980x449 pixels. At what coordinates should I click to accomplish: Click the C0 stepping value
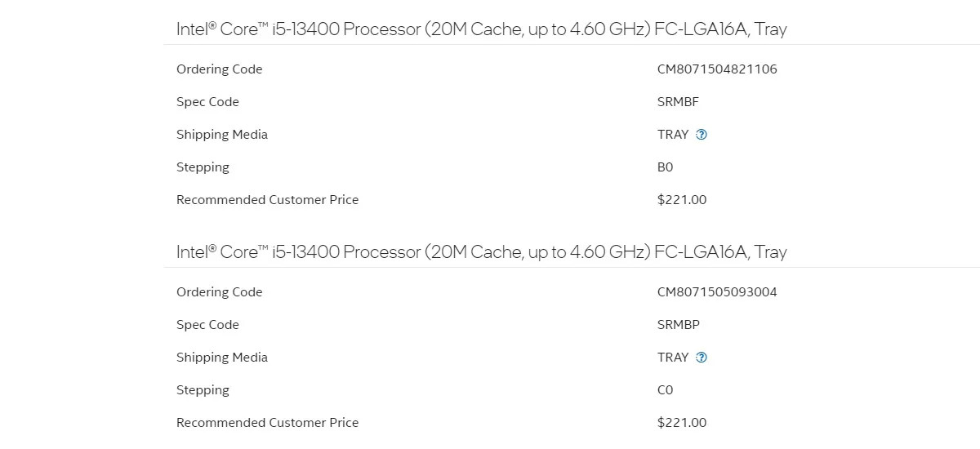click(x=666, y=390)
